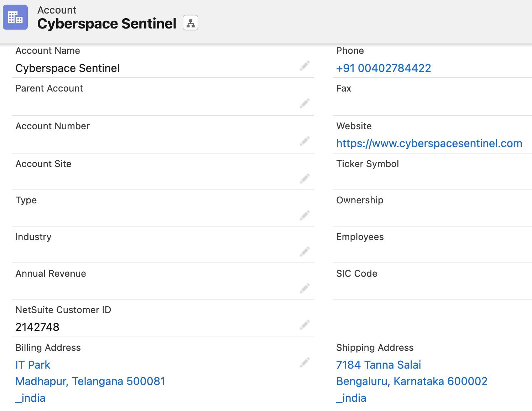Edit the NetSuite Customer ID pencil
Screen dimensions: 532x411
click(x=304, y=325)
